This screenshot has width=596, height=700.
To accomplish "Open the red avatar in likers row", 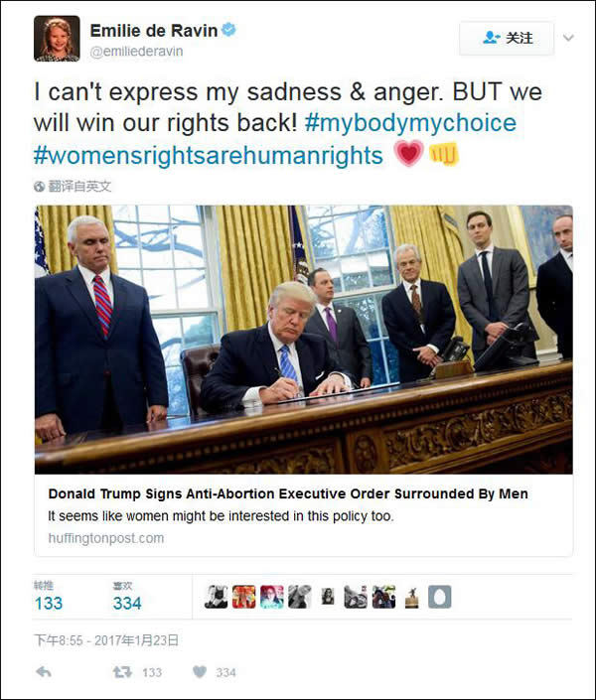I will [x=244, y=597].
